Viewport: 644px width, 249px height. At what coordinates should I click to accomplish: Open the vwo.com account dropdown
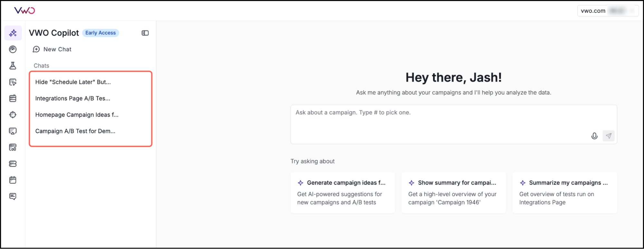click(608, 11)
